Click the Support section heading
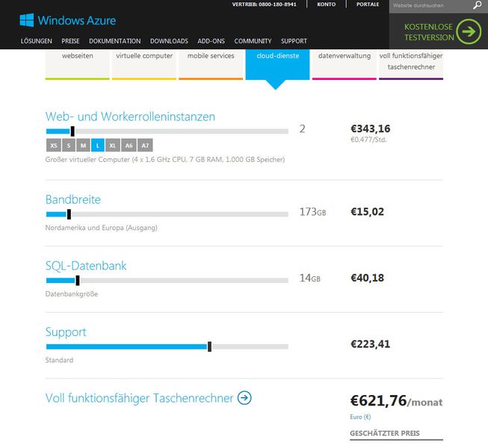 coord(66,332)
